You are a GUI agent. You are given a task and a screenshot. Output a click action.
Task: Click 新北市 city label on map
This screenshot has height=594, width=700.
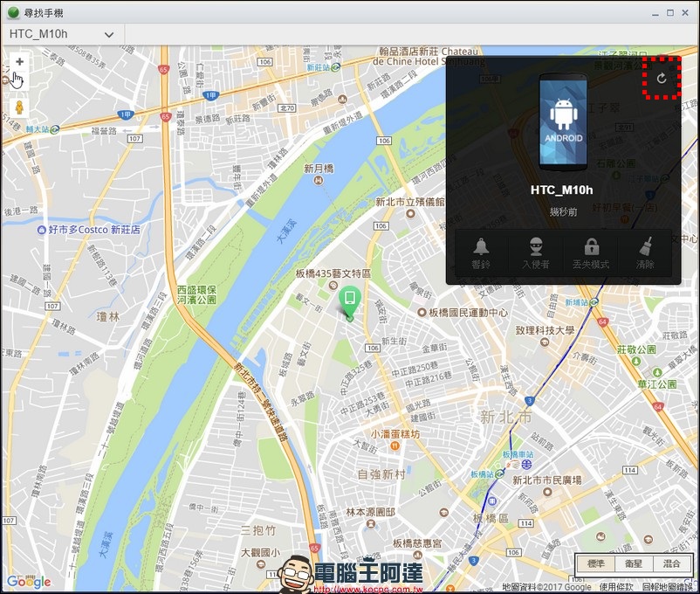click(x=506, y=417)
